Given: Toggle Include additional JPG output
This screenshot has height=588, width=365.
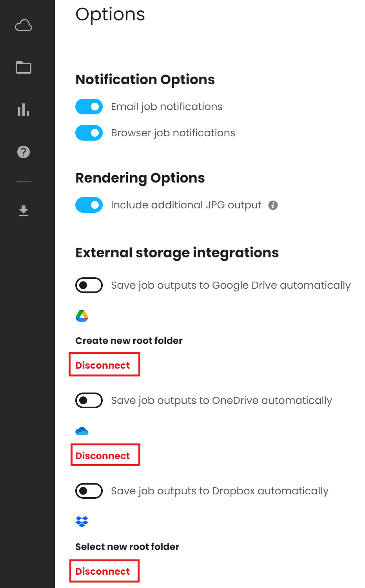Looking at the screenshot, I should pos(89,205).
